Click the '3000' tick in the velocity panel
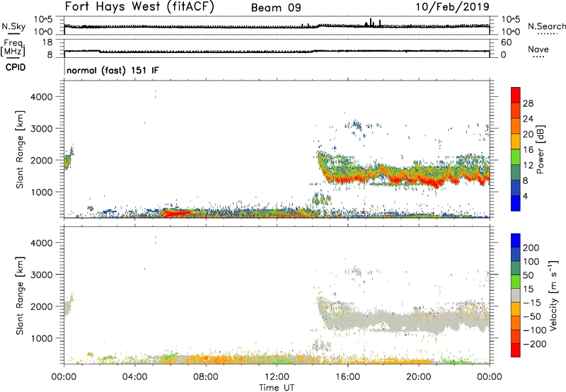 [41, 275]
